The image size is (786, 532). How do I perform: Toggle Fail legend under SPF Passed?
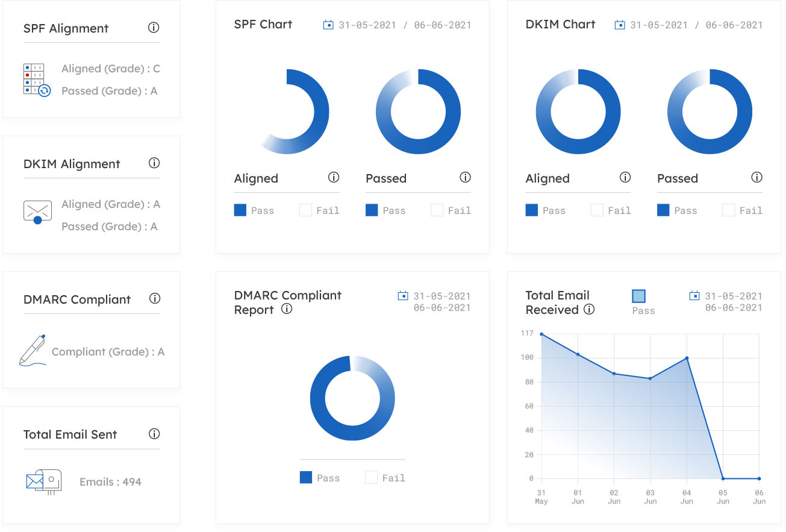pyautogui.click(x=451, y=210)
